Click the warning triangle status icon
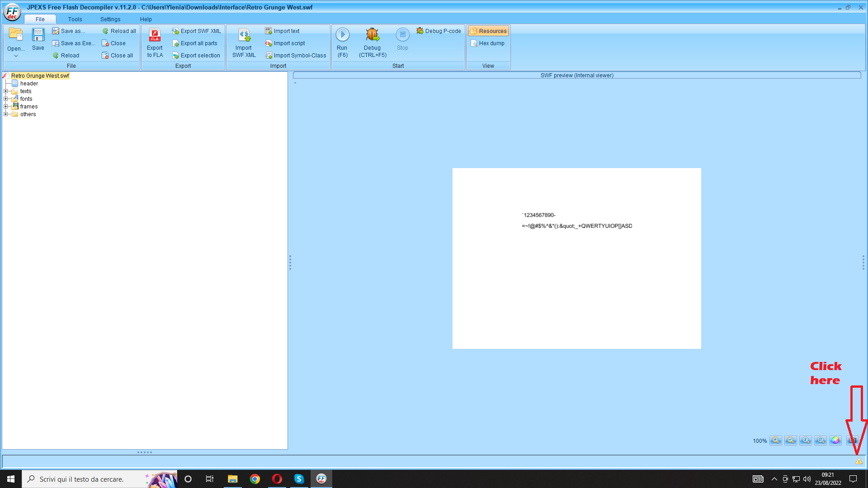868x488 pixels. (859, 461)
